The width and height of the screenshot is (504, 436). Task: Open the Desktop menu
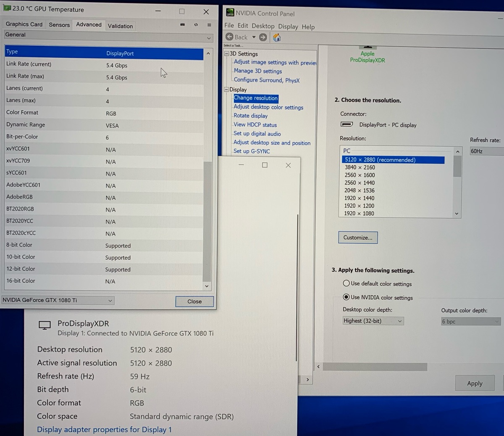coord(263,26)
